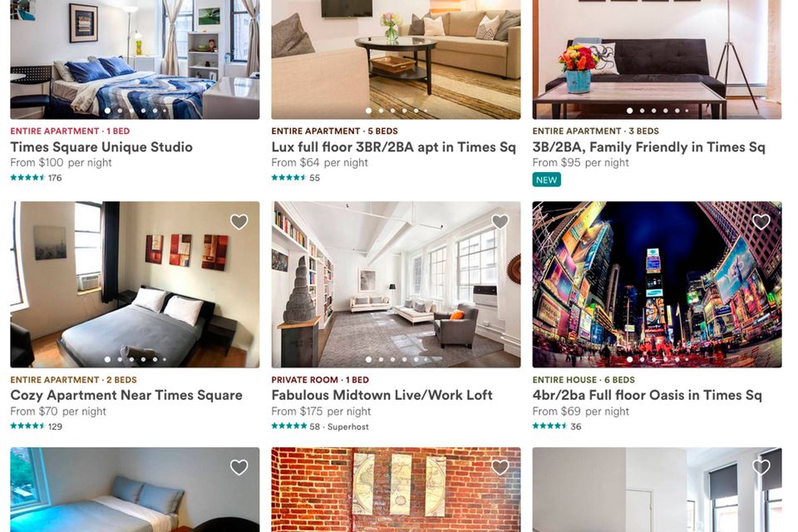
Task: Select the NEW badge on 3B/2BA listing
Action: tap(547, 180)
